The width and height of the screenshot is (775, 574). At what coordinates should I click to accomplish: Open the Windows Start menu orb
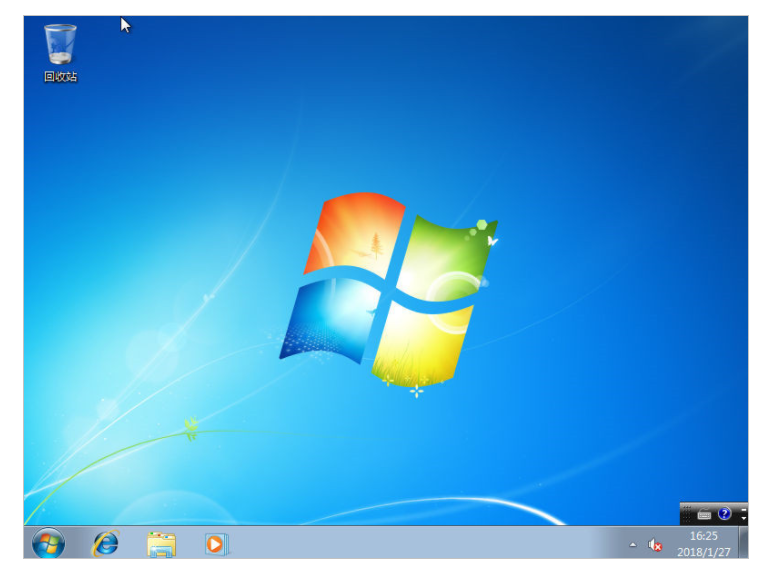[x=48, y=543]
